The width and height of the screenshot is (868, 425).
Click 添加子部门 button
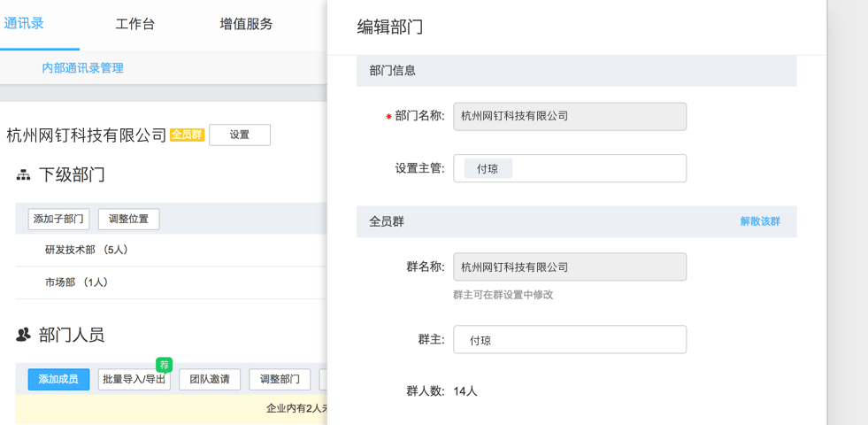pyautogui.click(x=58, y=219)
